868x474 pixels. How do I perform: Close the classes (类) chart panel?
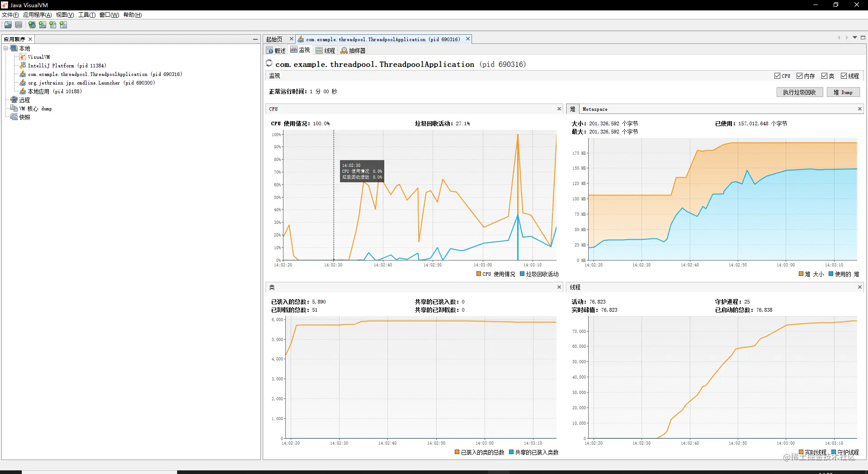pyautogui.click(x=559, y=287)
